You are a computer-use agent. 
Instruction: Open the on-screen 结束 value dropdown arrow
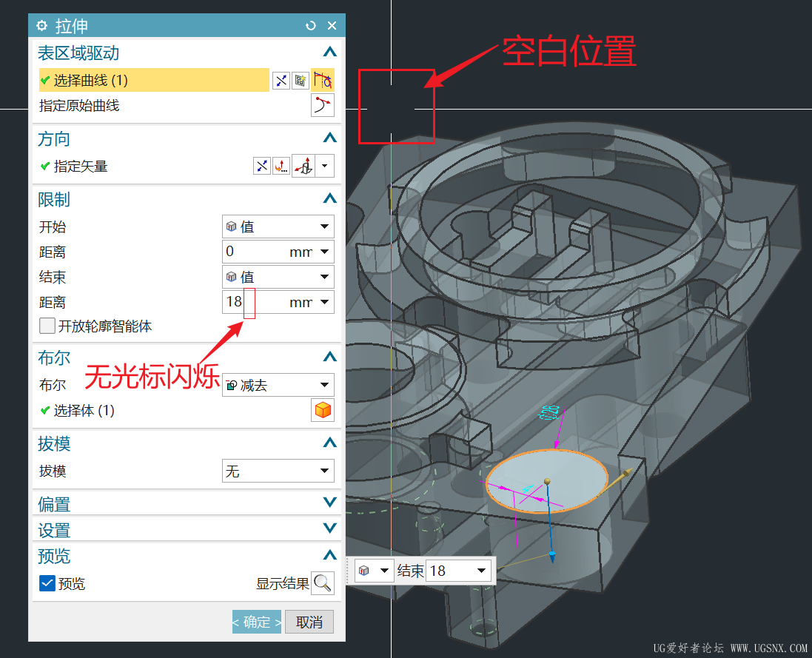tap(482, 571)
